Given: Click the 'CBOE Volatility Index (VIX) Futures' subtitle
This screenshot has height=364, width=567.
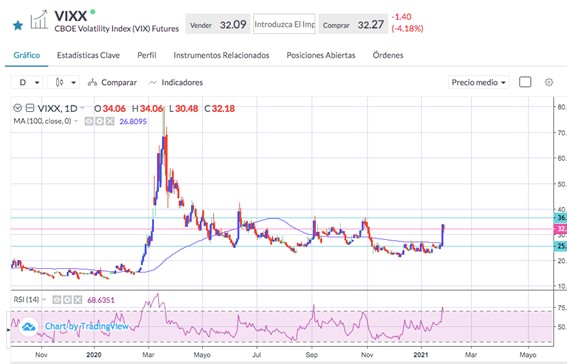Looking at the screenshot, I should click(117, 29).
